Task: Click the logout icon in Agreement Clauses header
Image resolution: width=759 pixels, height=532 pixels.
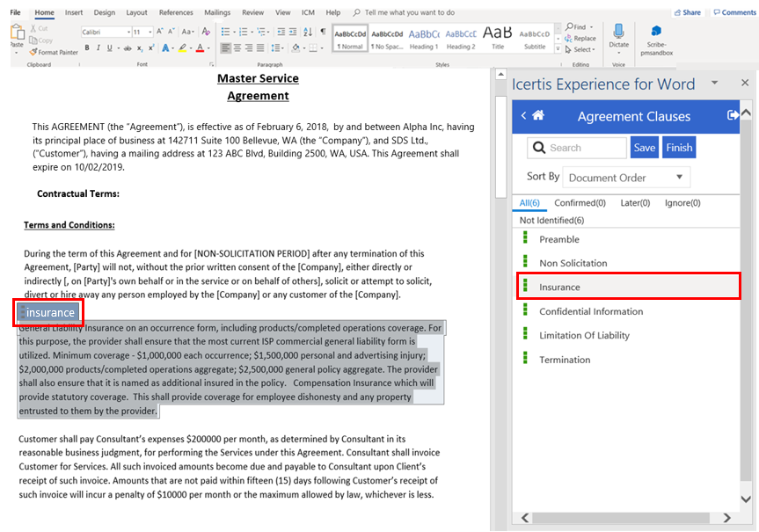Action: pos(733,116)
